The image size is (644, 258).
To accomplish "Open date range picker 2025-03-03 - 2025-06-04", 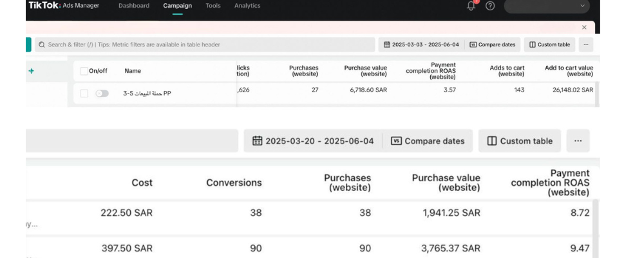I will (x=421, y=45).
